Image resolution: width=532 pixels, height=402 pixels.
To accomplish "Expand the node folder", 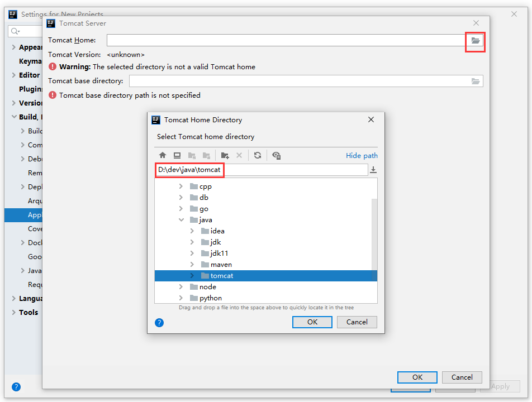I will tap(181, 287).
